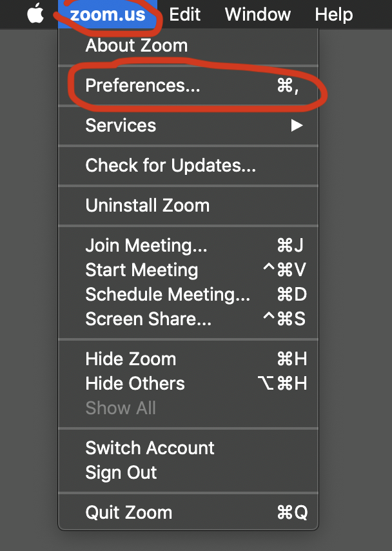Open the zoom.us application menu
The height and width of the screenshot is (551, 392).
pos(107,14)
